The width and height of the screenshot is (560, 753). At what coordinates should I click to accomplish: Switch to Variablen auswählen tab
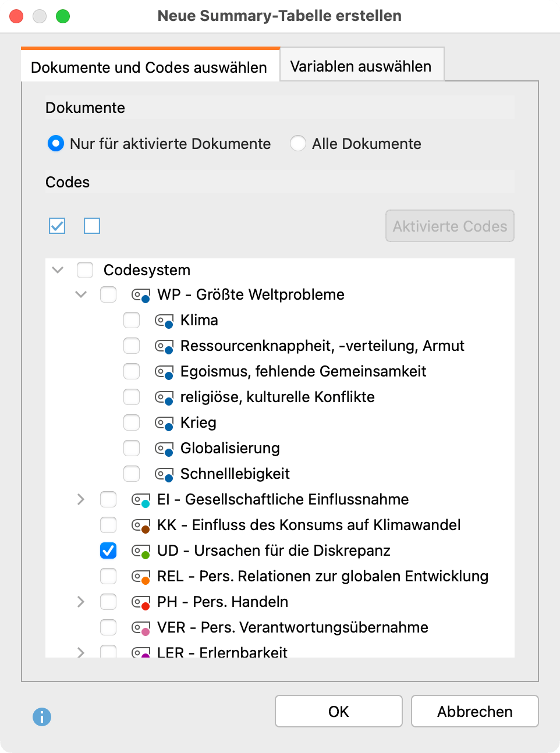click(361, 66)
